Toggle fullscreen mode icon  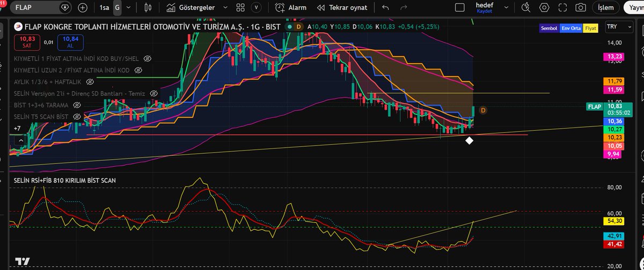click(x=563, y=7)
